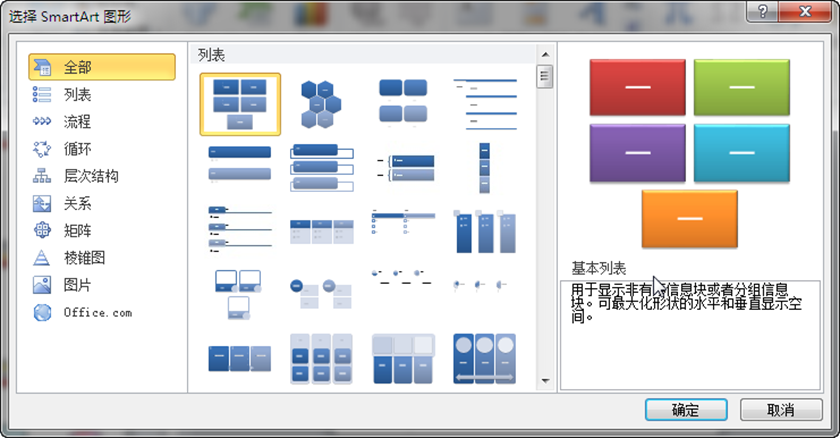
Task: Pick the narrow varying width list layout
Action: click(484, 168)
